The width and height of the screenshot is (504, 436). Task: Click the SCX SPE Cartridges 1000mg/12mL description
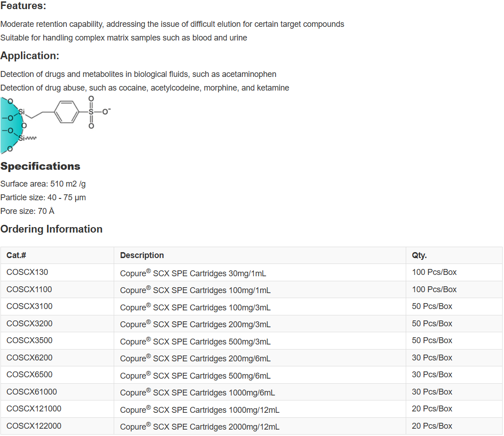point(200,410)
